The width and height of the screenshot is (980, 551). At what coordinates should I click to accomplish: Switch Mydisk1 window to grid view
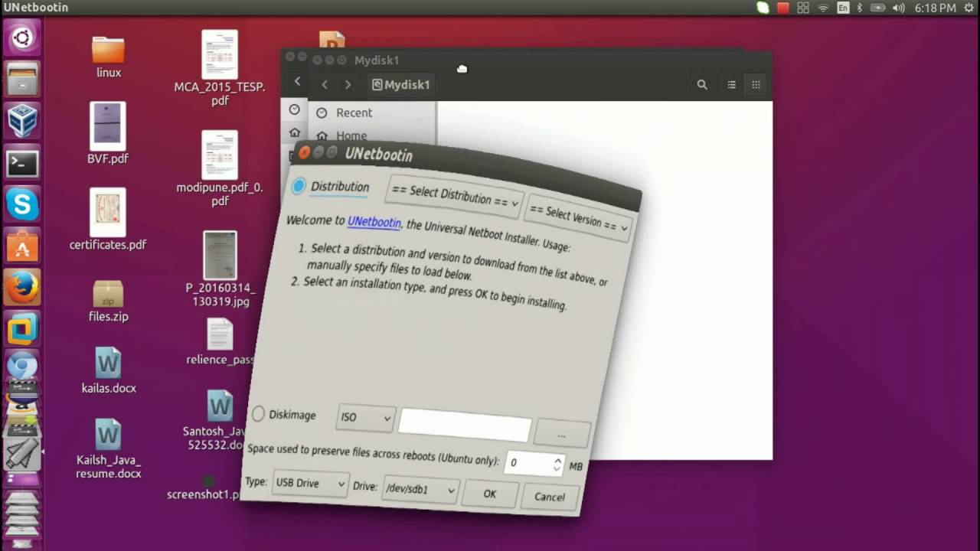click(756, 85)
